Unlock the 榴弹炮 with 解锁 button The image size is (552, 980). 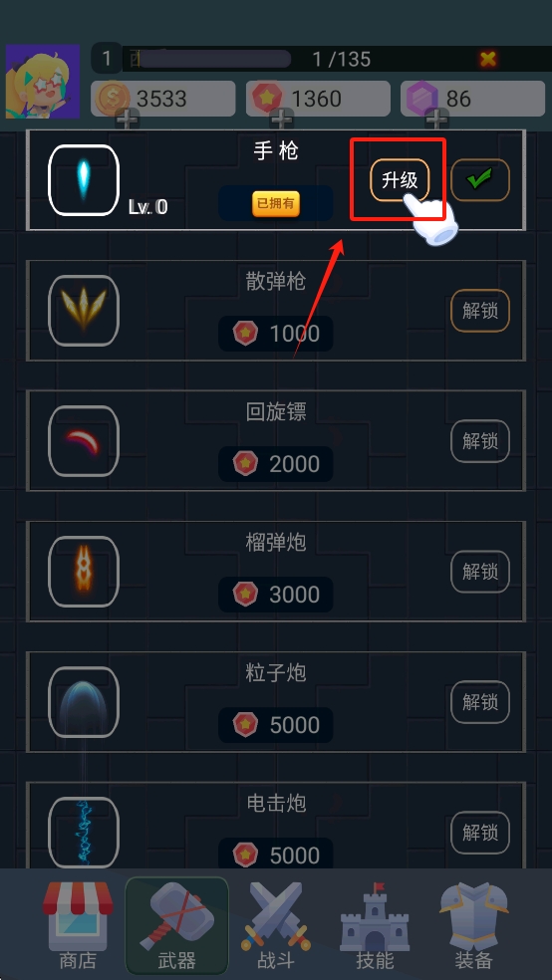[x=480, y=572]
